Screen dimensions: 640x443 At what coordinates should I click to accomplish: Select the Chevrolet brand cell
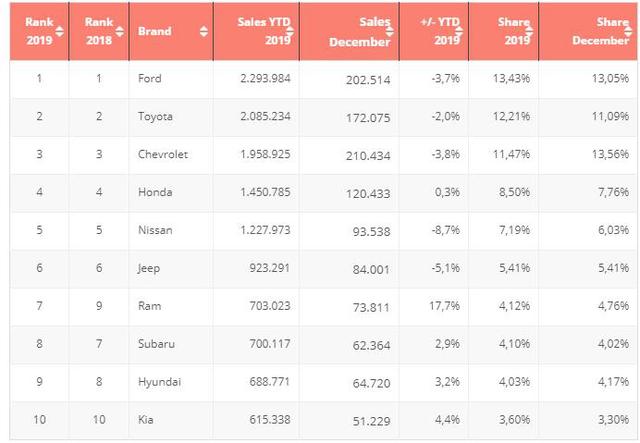click(x=163, y=155)
